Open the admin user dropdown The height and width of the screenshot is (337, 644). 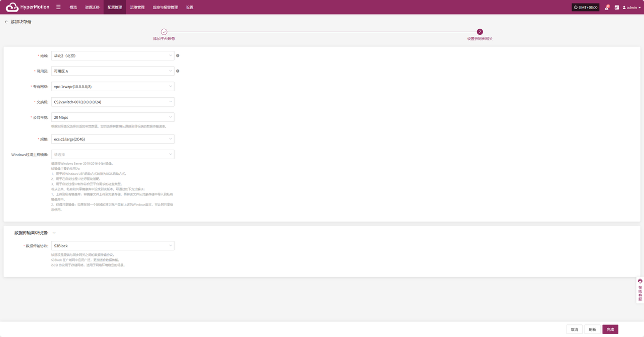pos(631,8)
